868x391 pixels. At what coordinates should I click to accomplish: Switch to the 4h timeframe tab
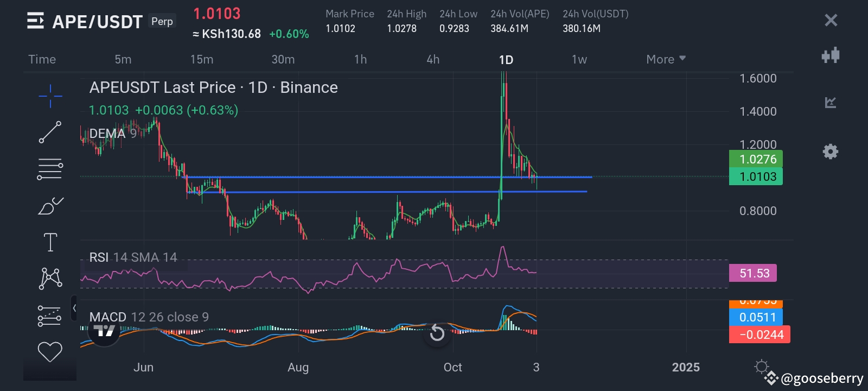pyautogui.click(x=433, y=59)
